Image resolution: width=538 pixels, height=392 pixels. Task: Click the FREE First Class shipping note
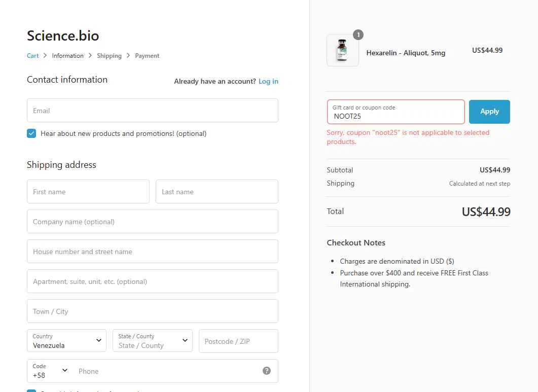414,278
